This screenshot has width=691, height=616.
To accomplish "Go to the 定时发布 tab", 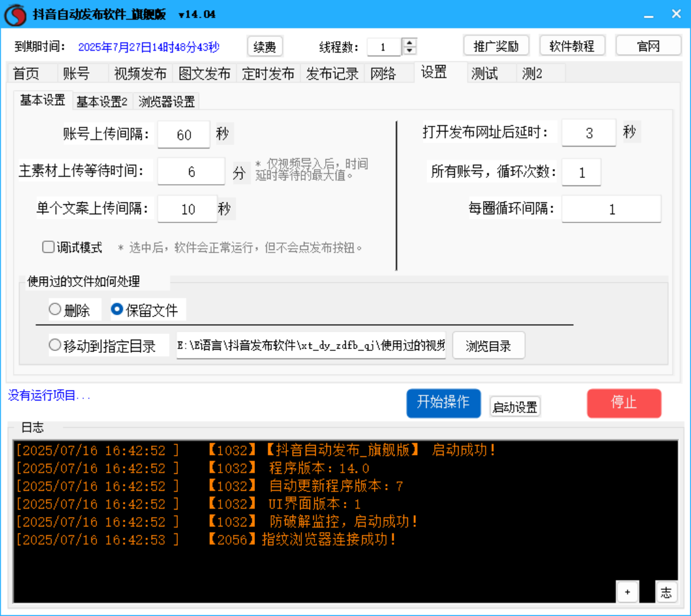I will [x=268, y=73].
